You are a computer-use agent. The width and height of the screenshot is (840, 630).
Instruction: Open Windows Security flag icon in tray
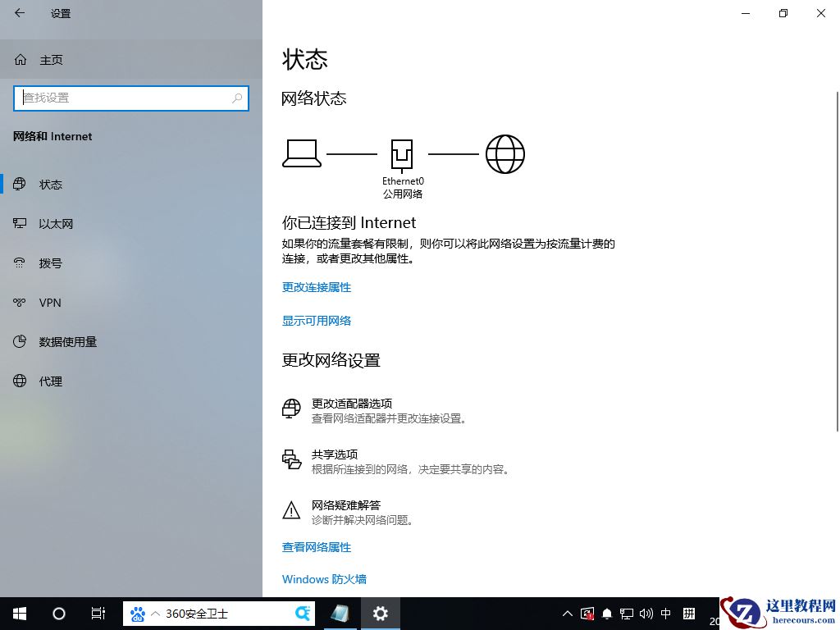[x=587, y=614]
